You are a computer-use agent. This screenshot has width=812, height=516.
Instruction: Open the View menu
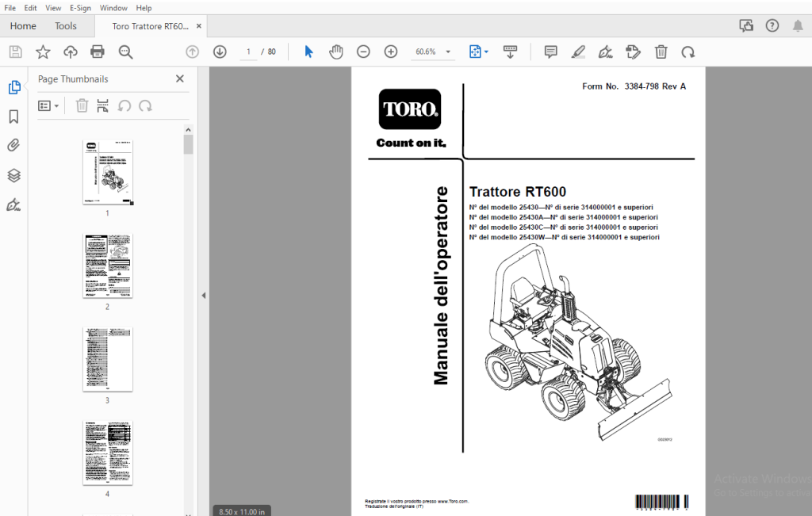tap(53, 8)
